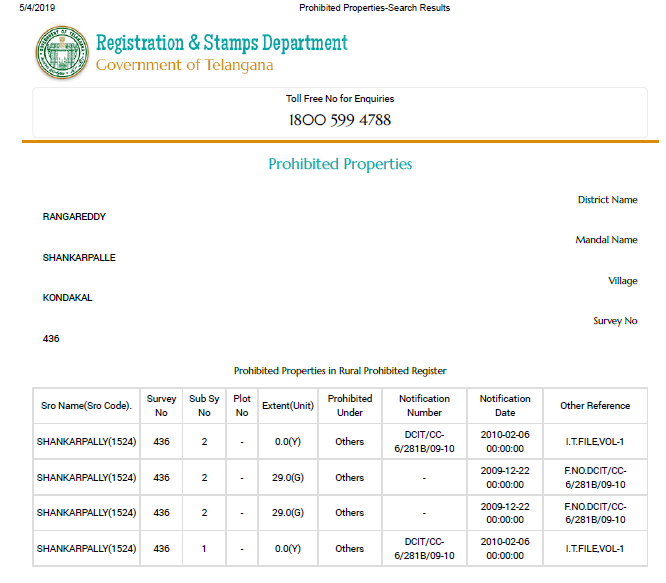Select the Notification Date column header
This screenshot has width=666, height=583.
pyautogui.click(x=505, y=405)
